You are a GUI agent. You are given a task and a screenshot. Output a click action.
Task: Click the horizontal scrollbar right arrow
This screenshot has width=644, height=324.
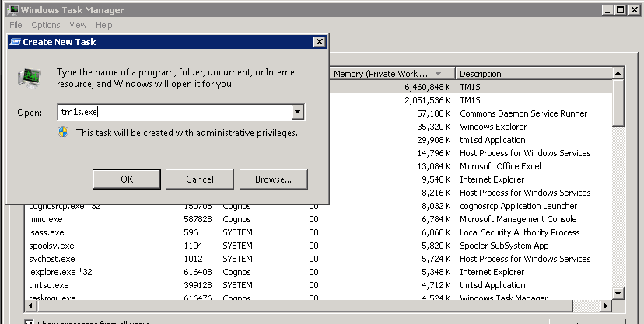pos(606,305)
